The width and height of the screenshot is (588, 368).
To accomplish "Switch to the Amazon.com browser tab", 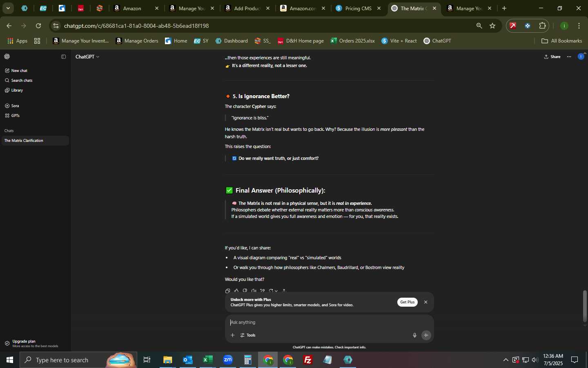I will 303,8.
